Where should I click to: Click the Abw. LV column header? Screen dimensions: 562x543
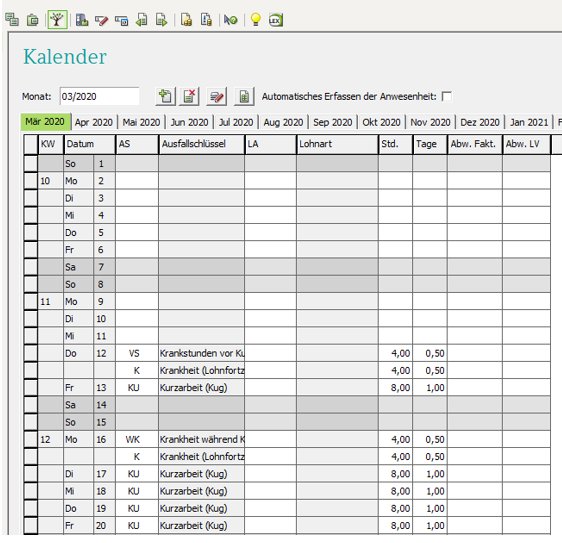(x=527, y=144)
